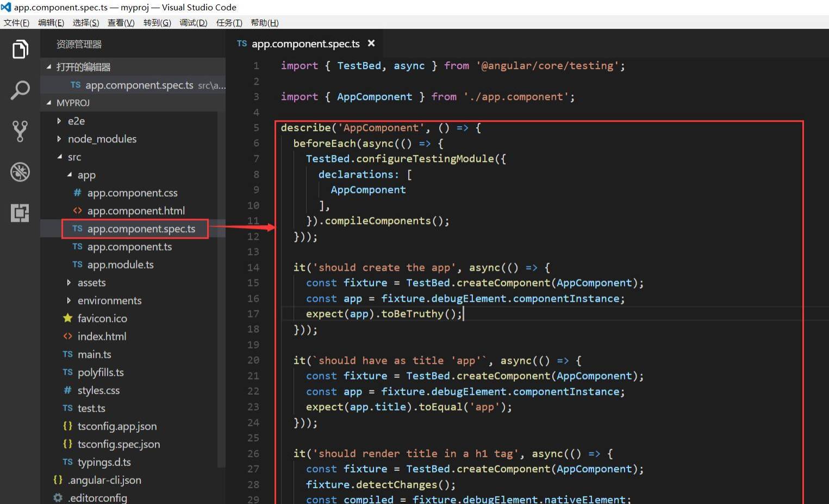Close the app.component.spec.ts editor tab

tap(371, 43)
